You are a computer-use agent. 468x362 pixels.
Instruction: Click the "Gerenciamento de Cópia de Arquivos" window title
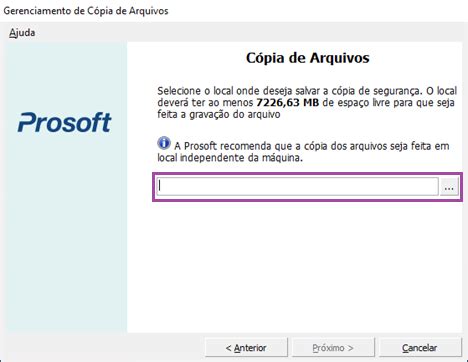86,11
